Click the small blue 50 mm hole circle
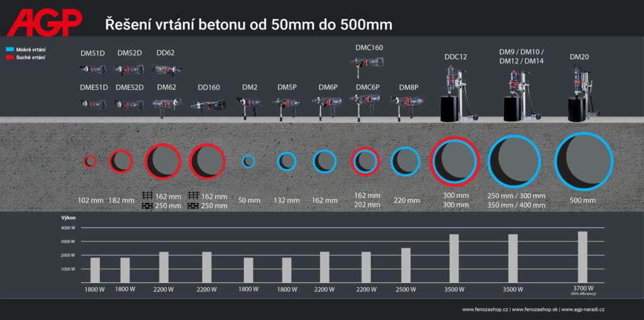644x320 pixels. tap(248, 161)
